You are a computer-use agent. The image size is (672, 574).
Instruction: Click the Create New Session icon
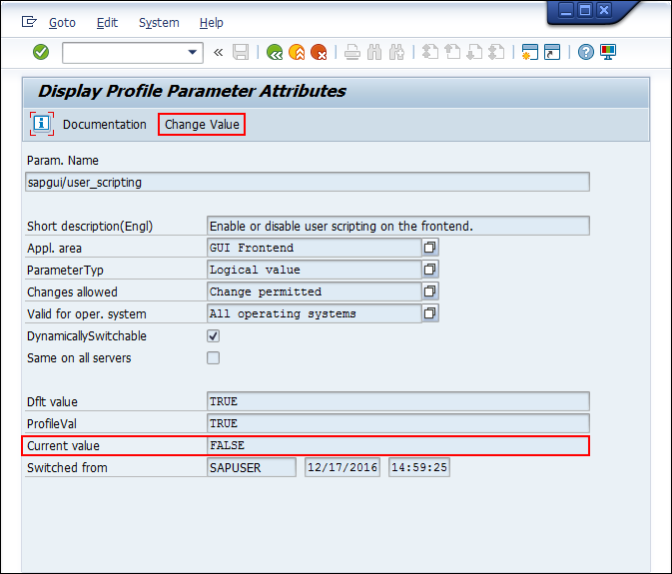(x=530, y=52)
